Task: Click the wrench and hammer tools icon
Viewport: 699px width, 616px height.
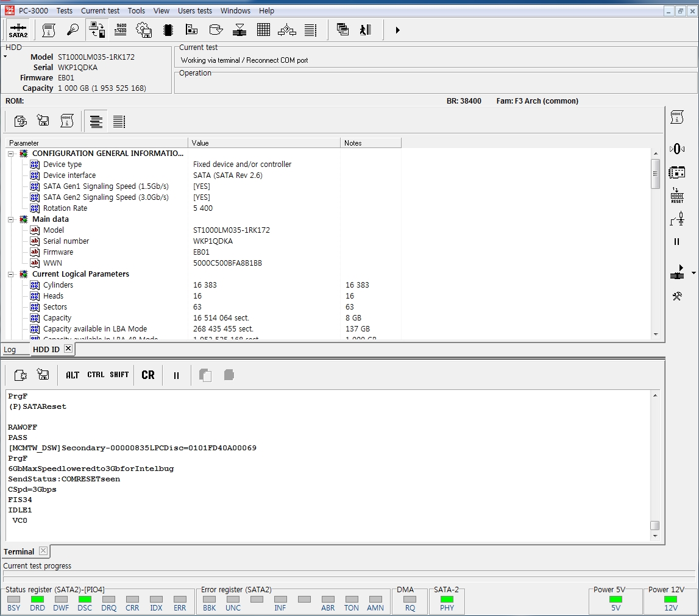Action: 676,296
